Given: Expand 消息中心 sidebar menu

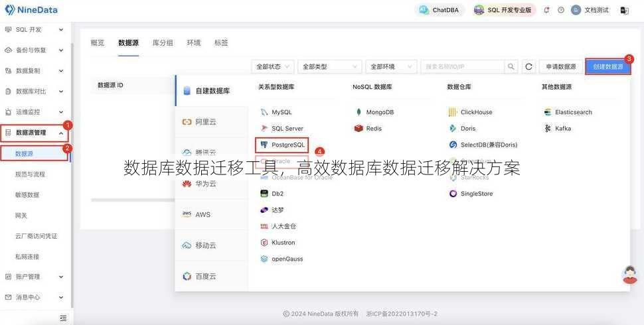Looking at the screenshot, I should point(35,297).
